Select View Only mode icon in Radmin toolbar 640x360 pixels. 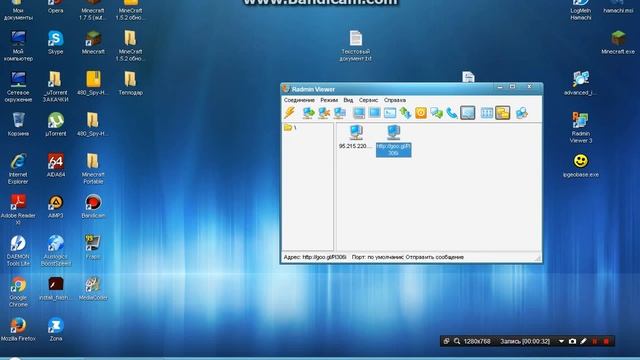coord(374,113)
